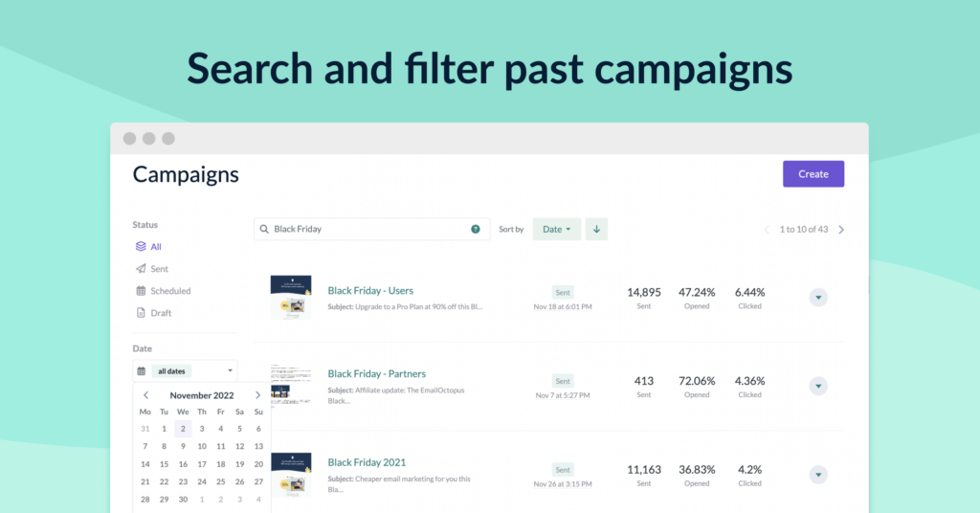Select the Draft status filter
Viewport: 980px width, 513px height.
[161, 313]
